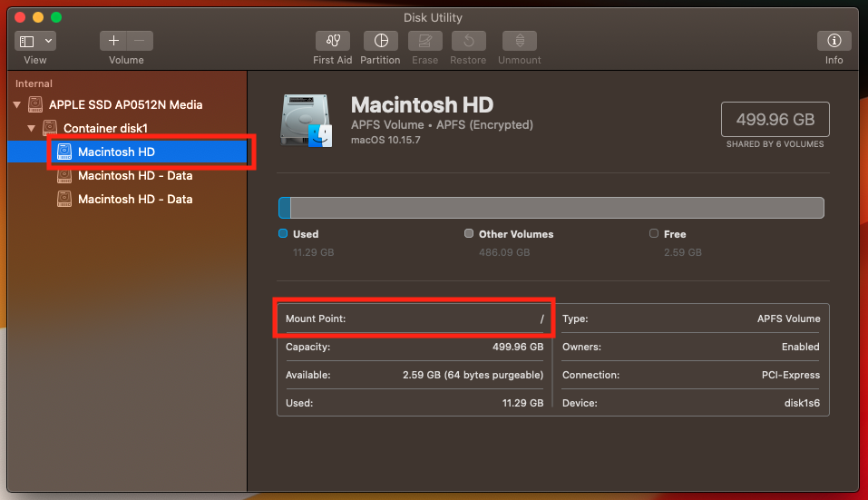Click the Mount Point row
This screenshot has height=500, width=868.
click(414, 319)
